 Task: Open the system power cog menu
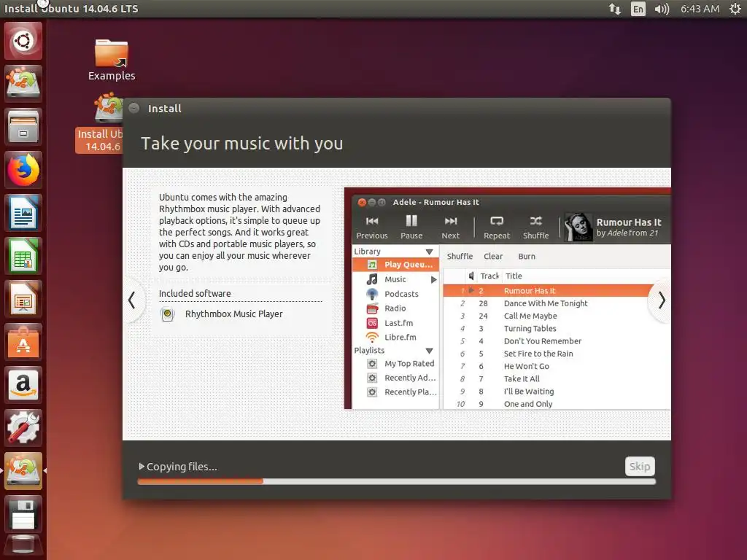click(x=735, y=9)
